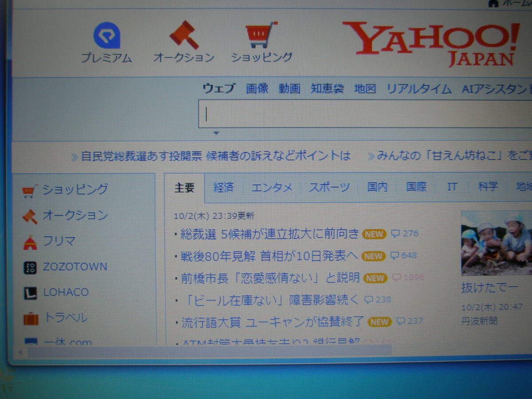Click the sidebar Shopping cart icon
The height and width of the screenshot is (399, 532).
point(29,191)
